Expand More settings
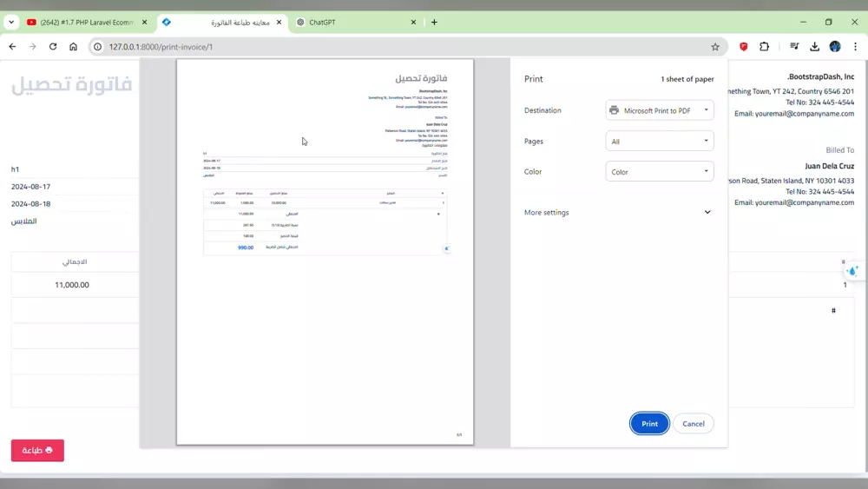 (618, 212)
